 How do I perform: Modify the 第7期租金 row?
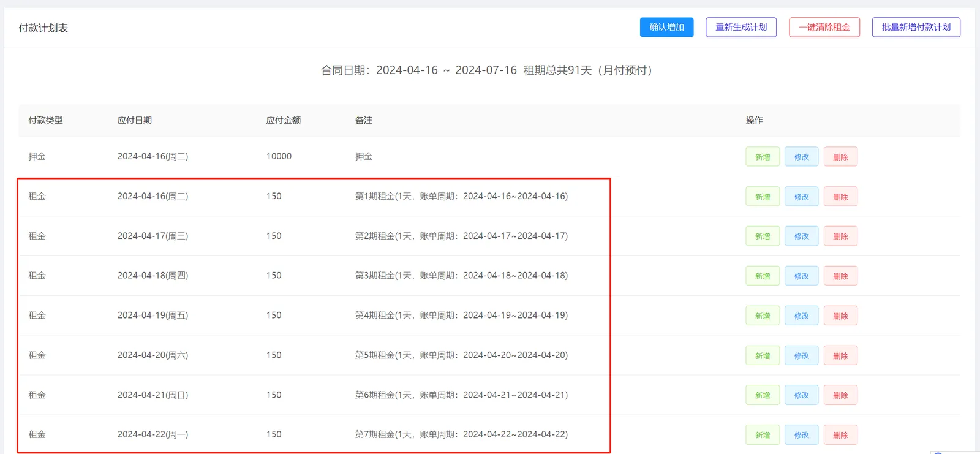(x=802, y=435)
